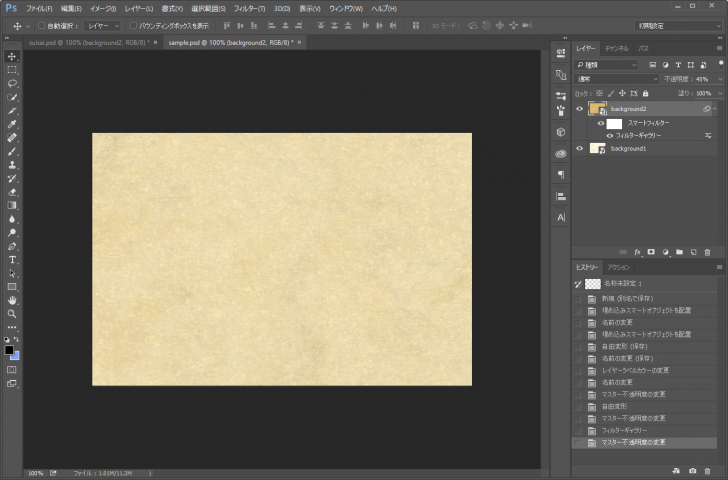Open the 通常 blend mode dropdown

click(617, 79)
